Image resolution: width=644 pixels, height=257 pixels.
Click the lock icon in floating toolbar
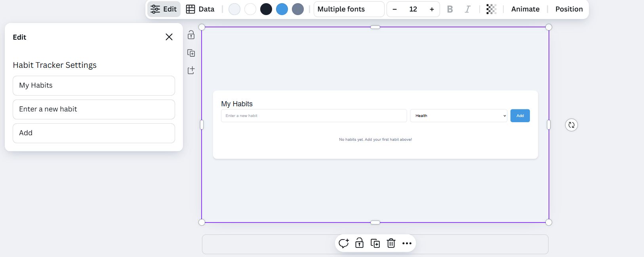pos(359,243)
